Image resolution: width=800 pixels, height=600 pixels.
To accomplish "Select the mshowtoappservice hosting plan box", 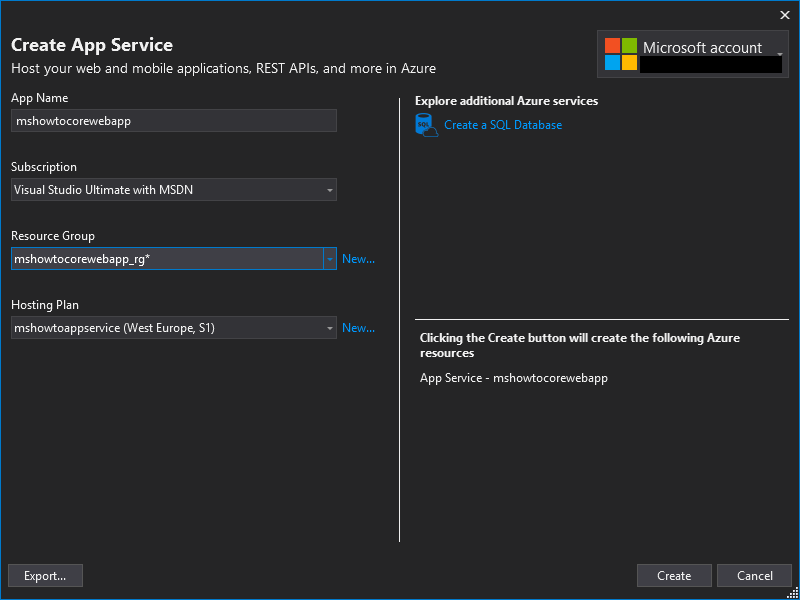I will 173,328.
